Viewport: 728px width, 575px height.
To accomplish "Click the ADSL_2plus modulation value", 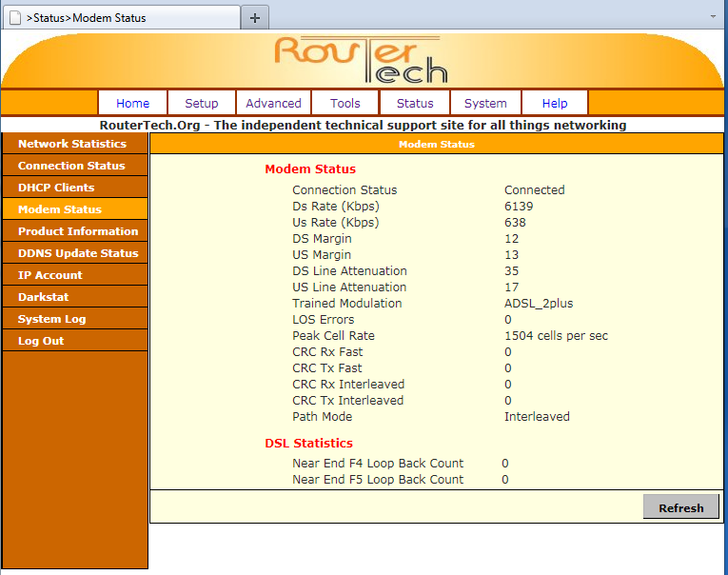I will (539, 304).
